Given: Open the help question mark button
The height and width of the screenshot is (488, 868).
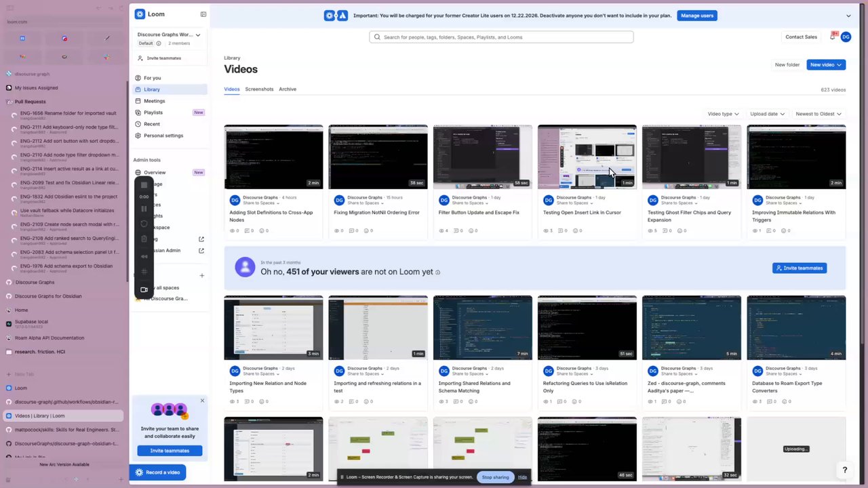Looking at the screenshot, I should tap(845, 470).
